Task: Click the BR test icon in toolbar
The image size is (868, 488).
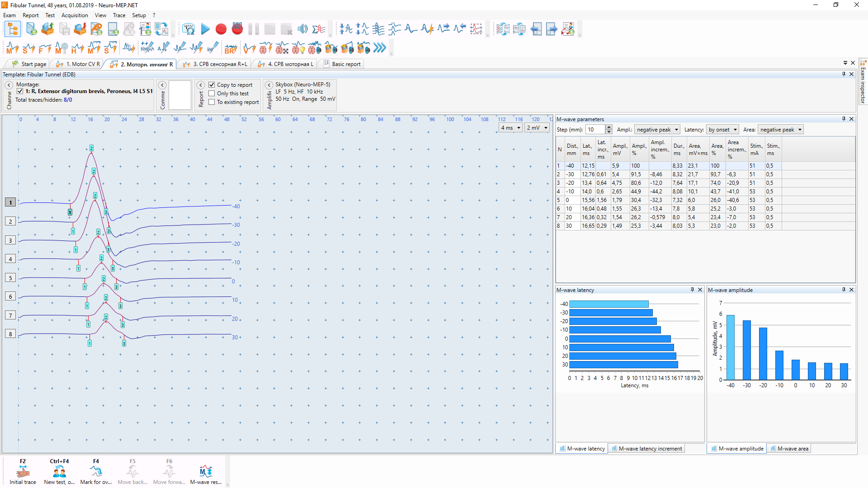Action: coord(231,48)
